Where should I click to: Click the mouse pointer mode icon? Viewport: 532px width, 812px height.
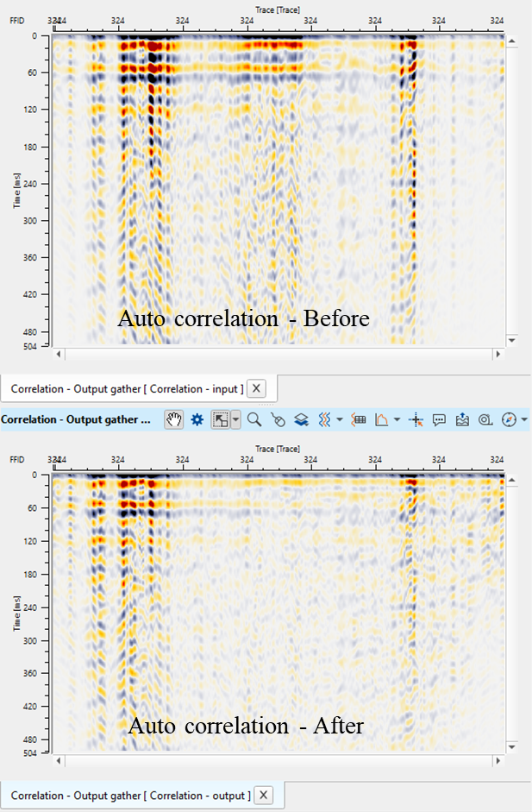click(x=278, y=419)
